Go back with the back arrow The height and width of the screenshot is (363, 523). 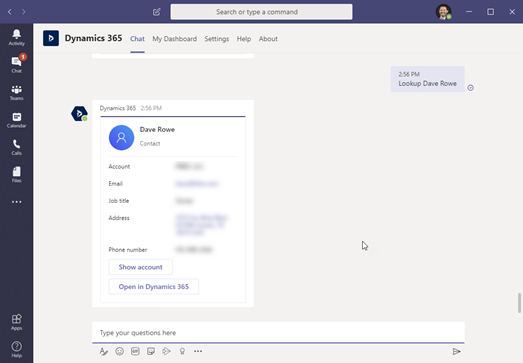click(x=10, y=12)
